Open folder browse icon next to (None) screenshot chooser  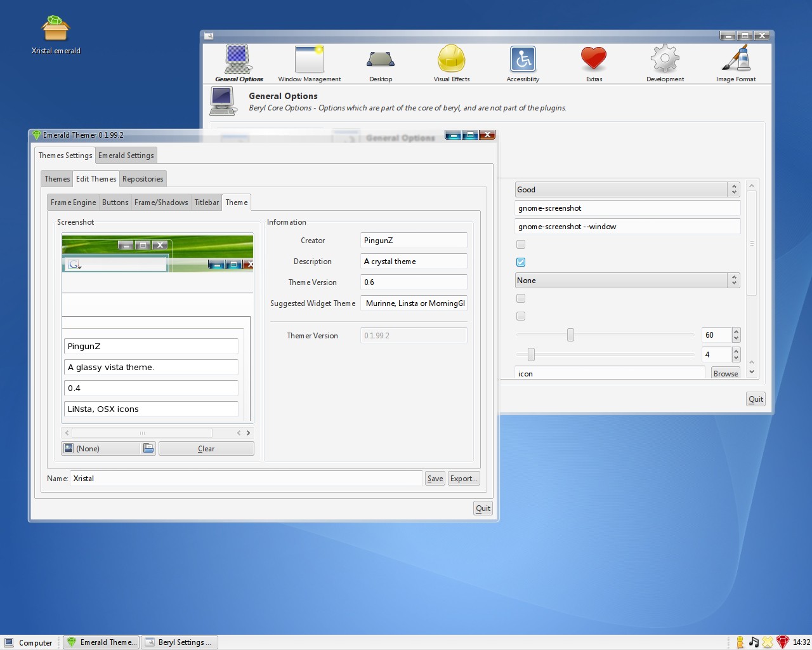click(x=148, y=448)
